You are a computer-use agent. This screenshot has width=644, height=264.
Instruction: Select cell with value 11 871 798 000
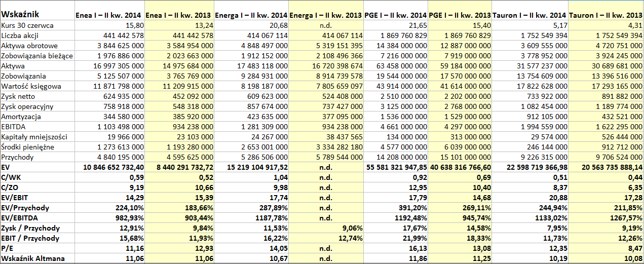(x=109, y=86)
